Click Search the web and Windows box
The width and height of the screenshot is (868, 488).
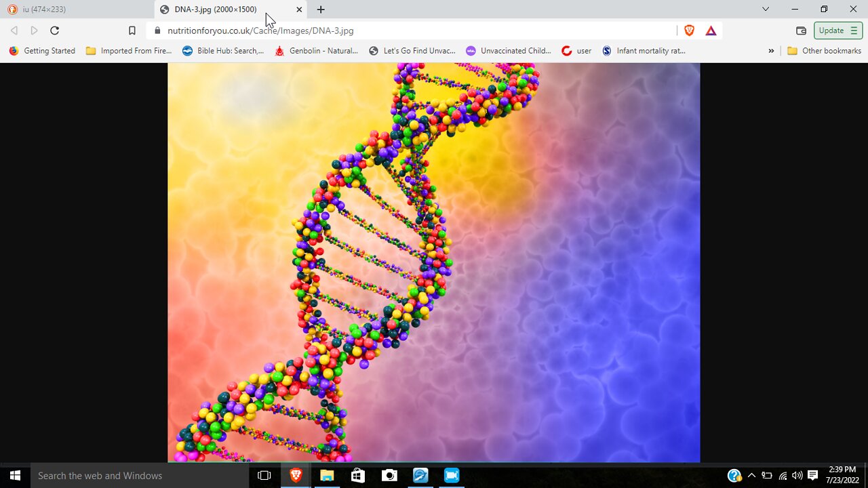[x=140, y=476]
